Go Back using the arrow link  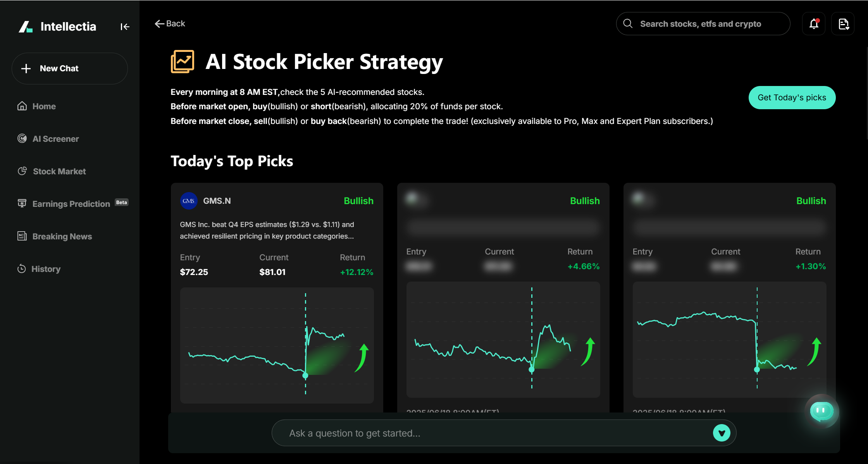pos(169,23)
